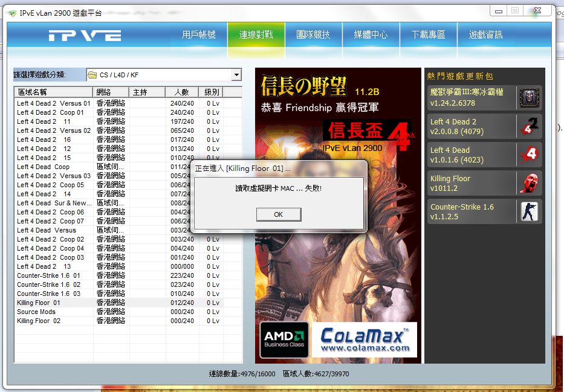The image size is (564, 392).
Task: Click OK in the MAC error dialog
Action: click(279, 214)
